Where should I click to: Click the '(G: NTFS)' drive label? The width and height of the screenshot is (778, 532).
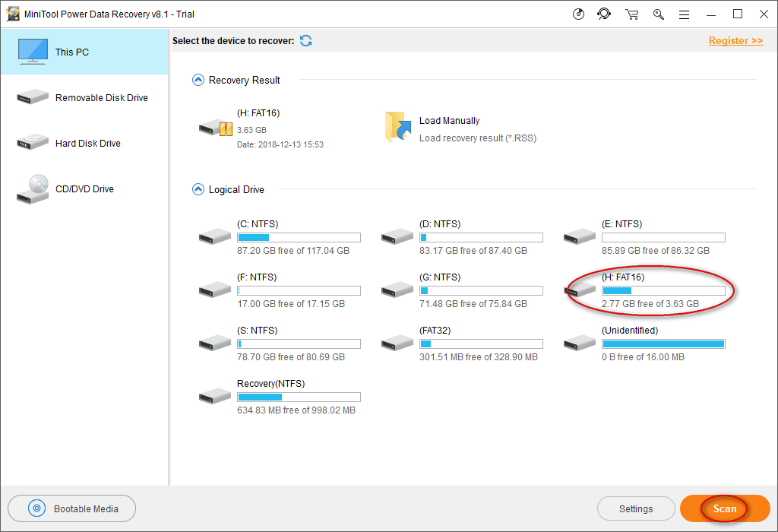[440, 277]
